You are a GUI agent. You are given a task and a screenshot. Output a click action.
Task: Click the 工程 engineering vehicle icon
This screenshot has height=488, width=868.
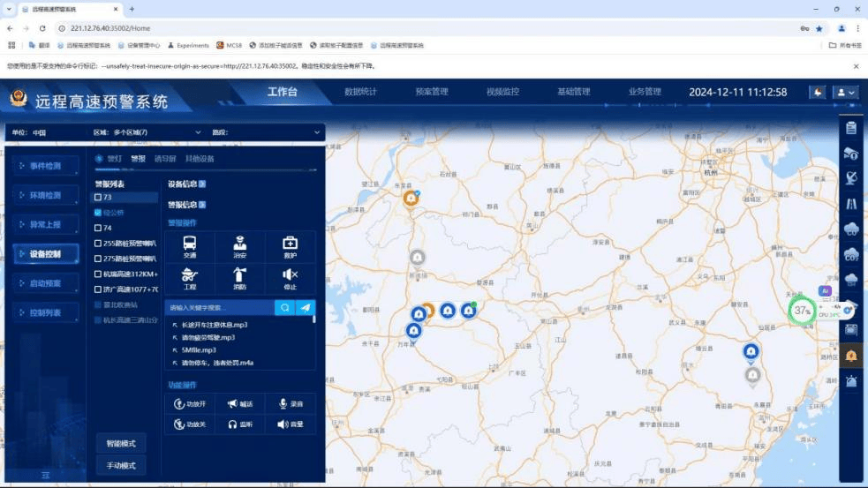point(190,277)
